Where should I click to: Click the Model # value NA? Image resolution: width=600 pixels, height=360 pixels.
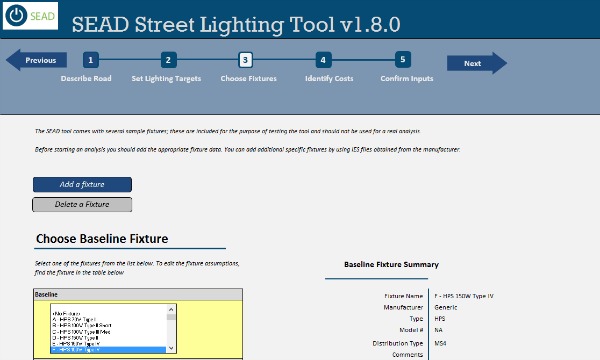click(439, 330)
